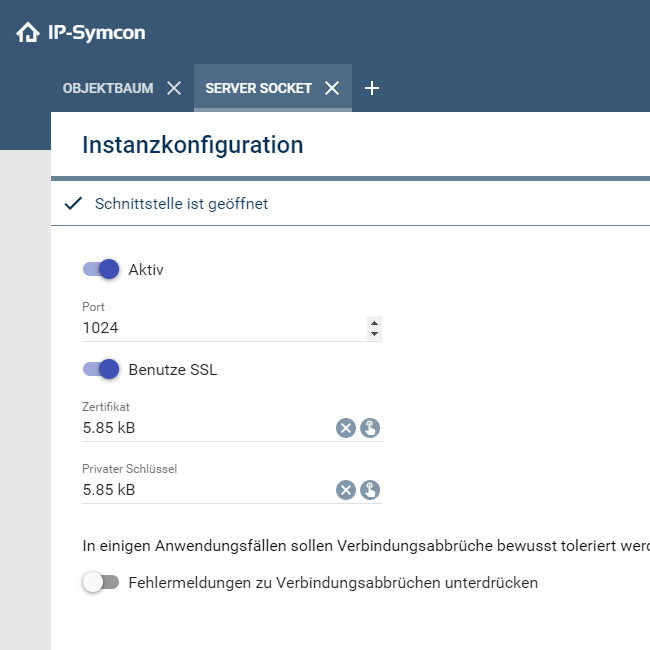Screen dimensions: 650x650
Task: Increase the Port value with up arrow
Action: click(374, 322)
